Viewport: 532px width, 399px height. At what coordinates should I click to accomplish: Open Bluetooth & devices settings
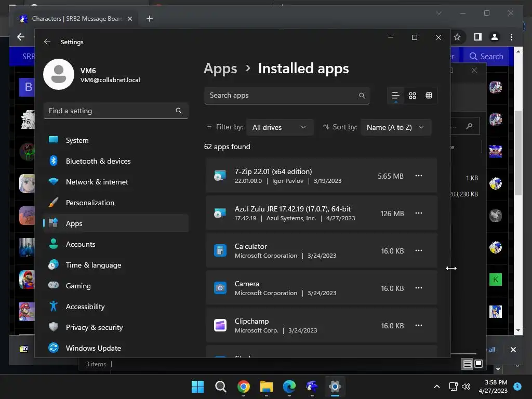116,161
